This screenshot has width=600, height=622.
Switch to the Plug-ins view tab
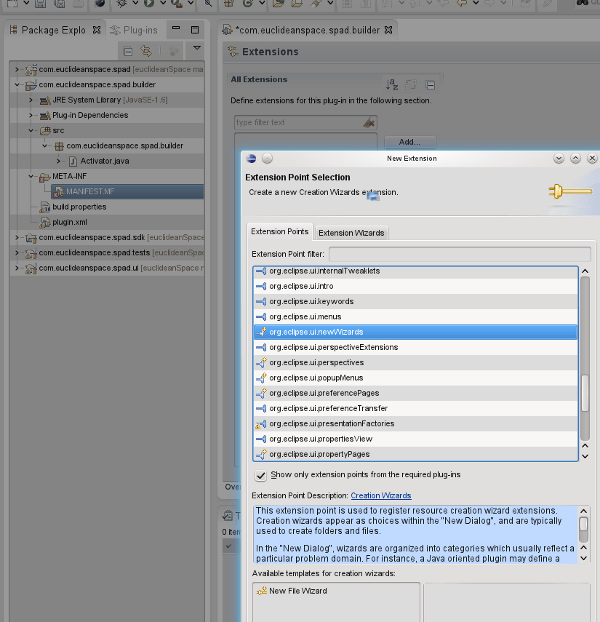tap(134, 30)
